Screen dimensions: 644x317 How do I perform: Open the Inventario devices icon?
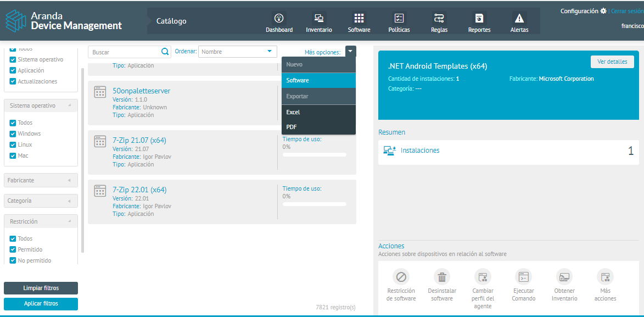(x=319, y=19)
